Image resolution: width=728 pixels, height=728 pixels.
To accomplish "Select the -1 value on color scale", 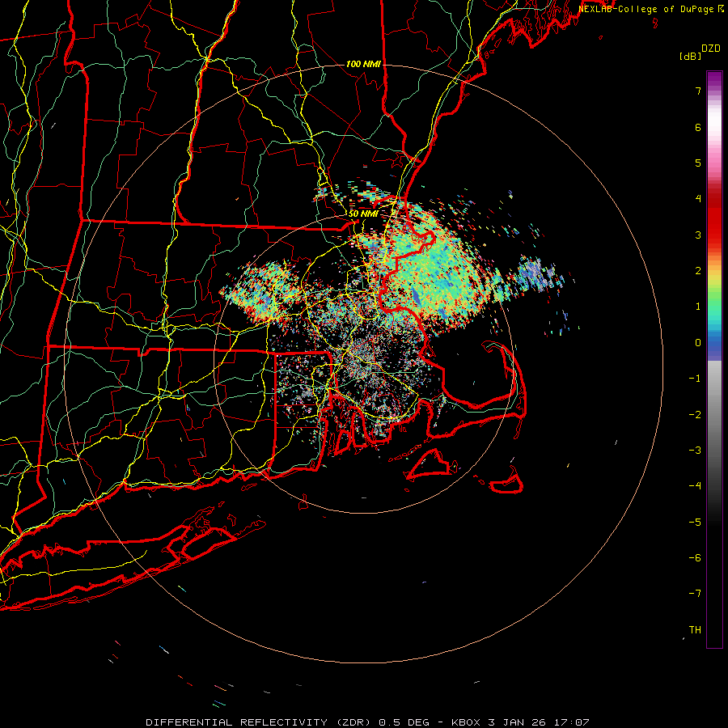I will pos(695,379).
